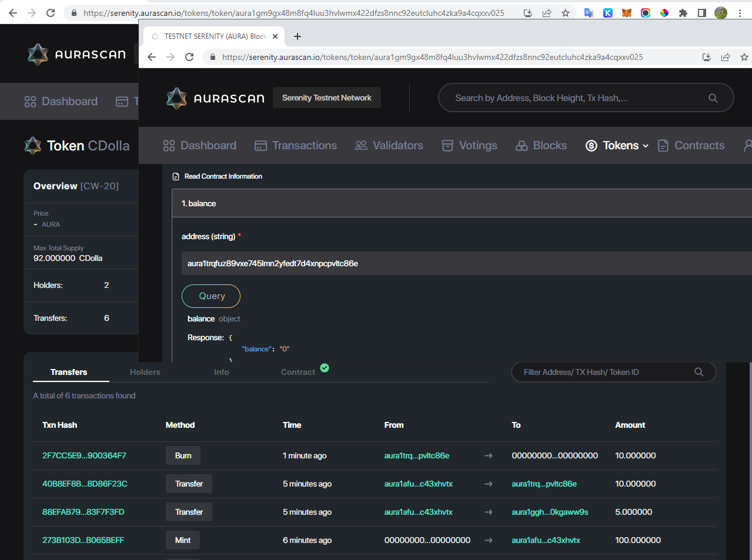Click the colorful wheel extension icon

(664, 13)
